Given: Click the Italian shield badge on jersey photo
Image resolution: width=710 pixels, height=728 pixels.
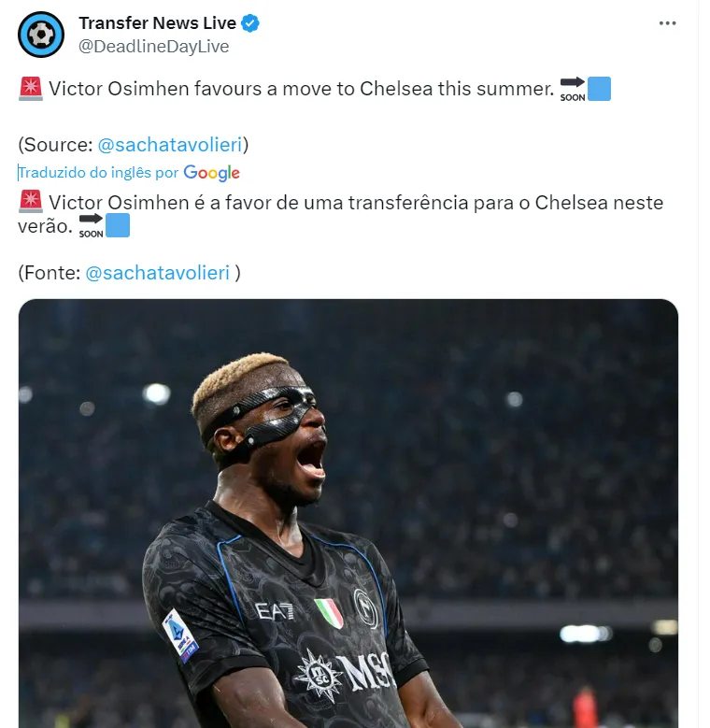Looking at the screenshot, I should pos(329,613).
